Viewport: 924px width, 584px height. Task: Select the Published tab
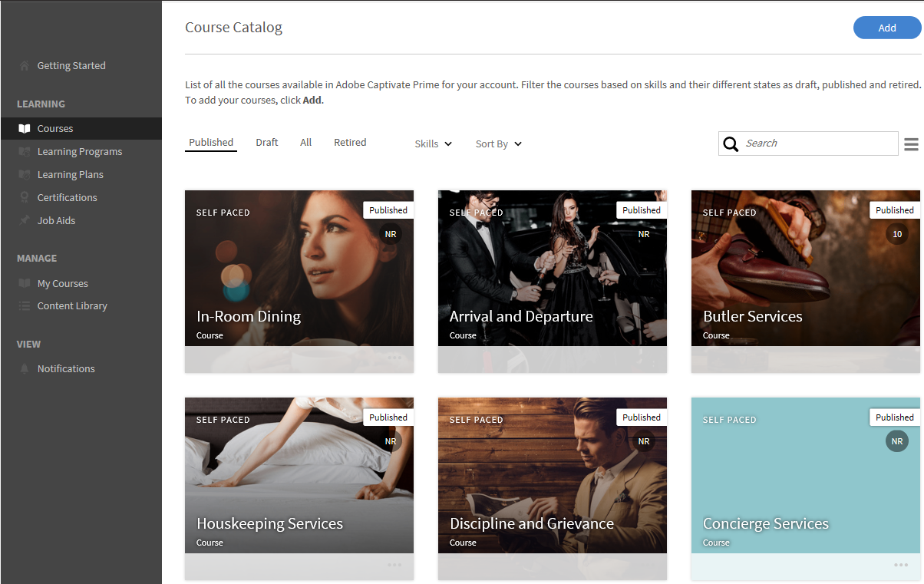pos(211,143)
